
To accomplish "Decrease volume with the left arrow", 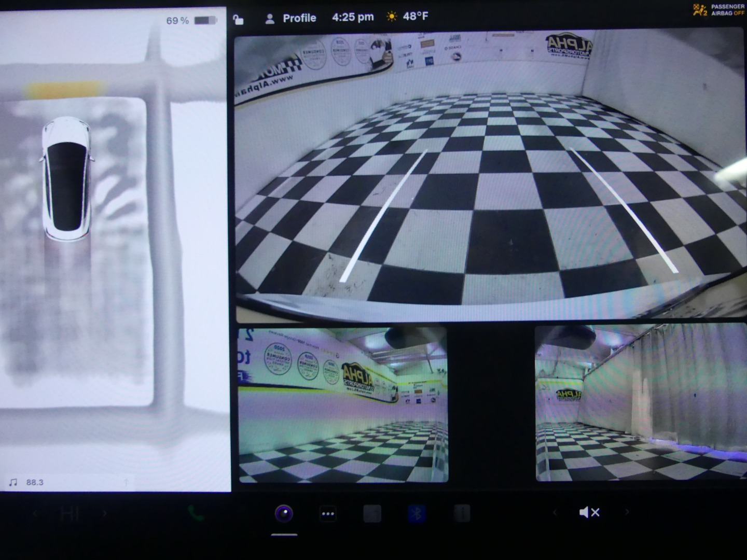I will click(x=555, y=512).
